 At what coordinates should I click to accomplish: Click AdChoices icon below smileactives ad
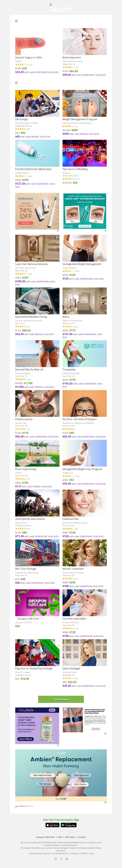tap(58, 231)
